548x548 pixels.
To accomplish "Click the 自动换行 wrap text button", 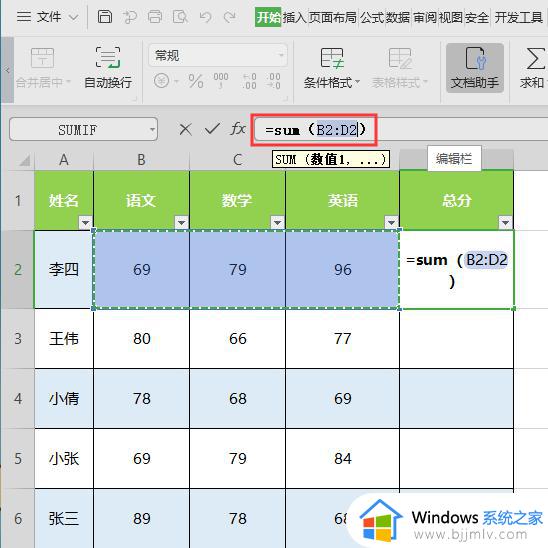I will (x=108, y=68).
